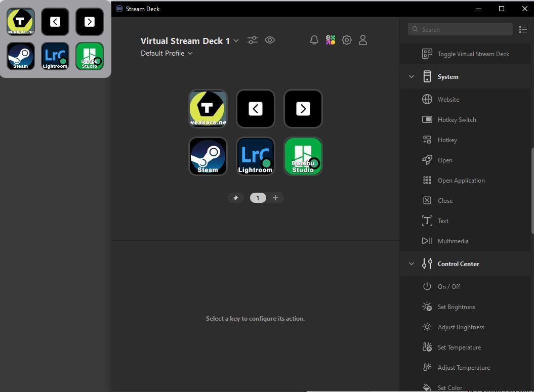Viewport: 534px width, 392px height.
Task: Select the Hotkey action
Action: tap(465, 140)
